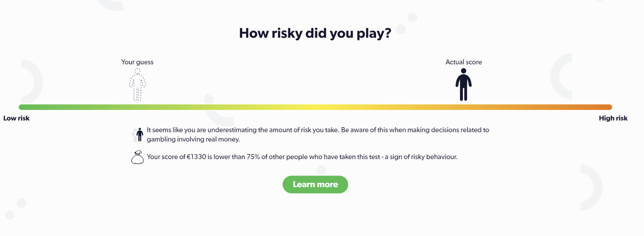Click the yellow midpoint of the risk bar
This screenshot has height=236, width=644.
click(316, 107)
